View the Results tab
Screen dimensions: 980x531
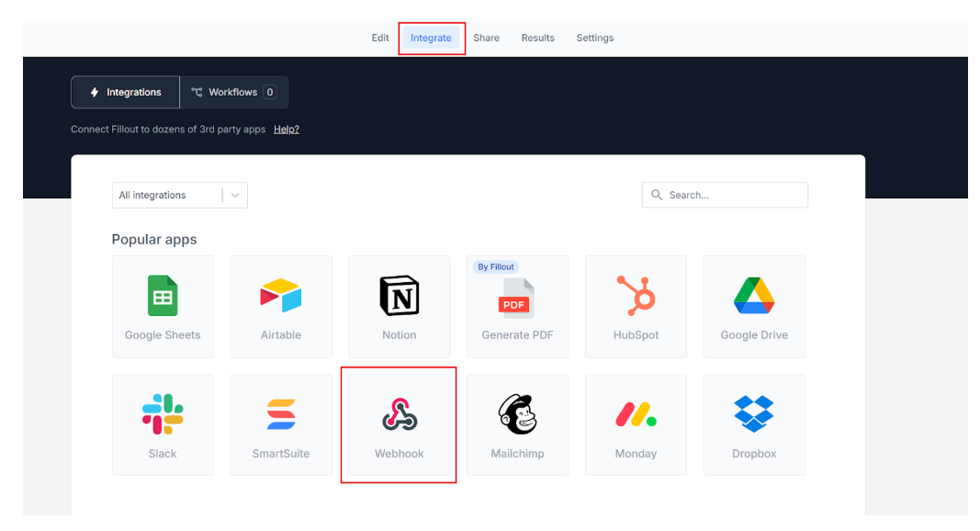click(x=537, y=38)
